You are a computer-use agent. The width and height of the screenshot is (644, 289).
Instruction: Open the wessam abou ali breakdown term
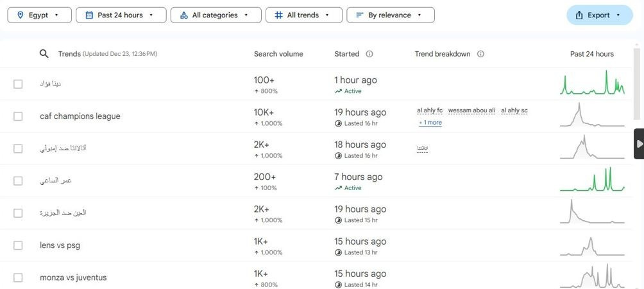(471, 110)
